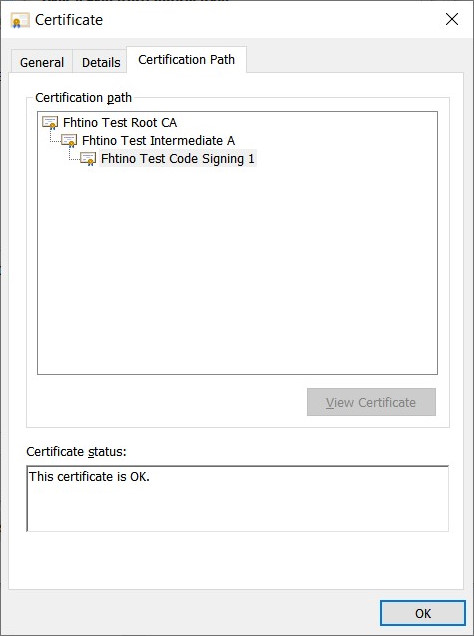Select the Fhtino Test Root CA certificate icon
Screen dimensions: 474x636
[x=50, y=122]
